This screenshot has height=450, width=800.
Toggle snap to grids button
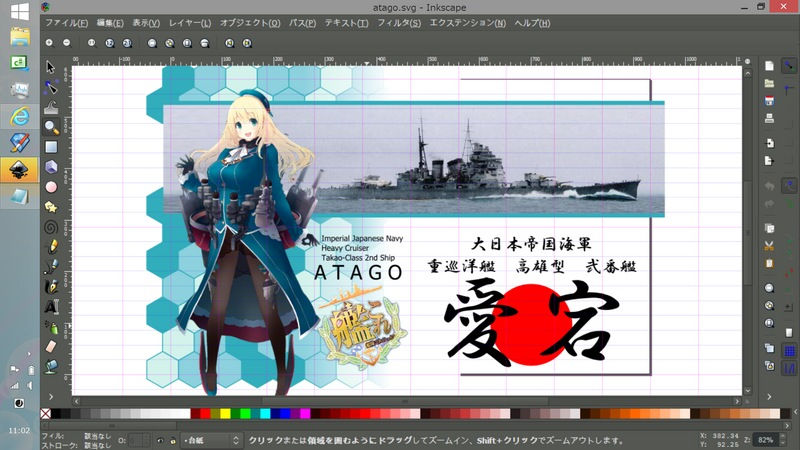[789, 351]
